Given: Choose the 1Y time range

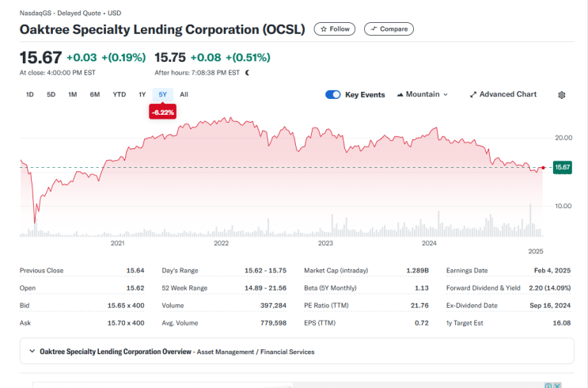Looking at the screenshot, I should (x=142, y=94).
